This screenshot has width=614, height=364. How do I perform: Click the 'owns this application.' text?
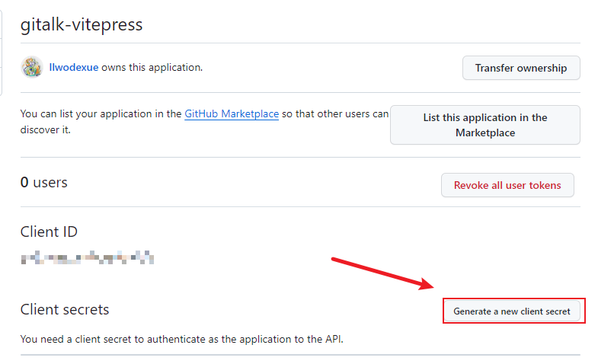152,67
